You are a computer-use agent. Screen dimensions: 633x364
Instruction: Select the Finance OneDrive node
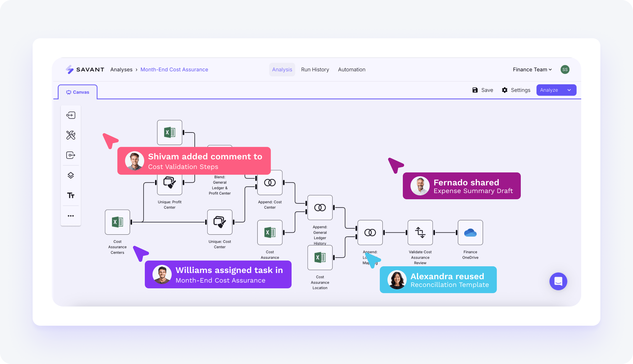[470, 232]
